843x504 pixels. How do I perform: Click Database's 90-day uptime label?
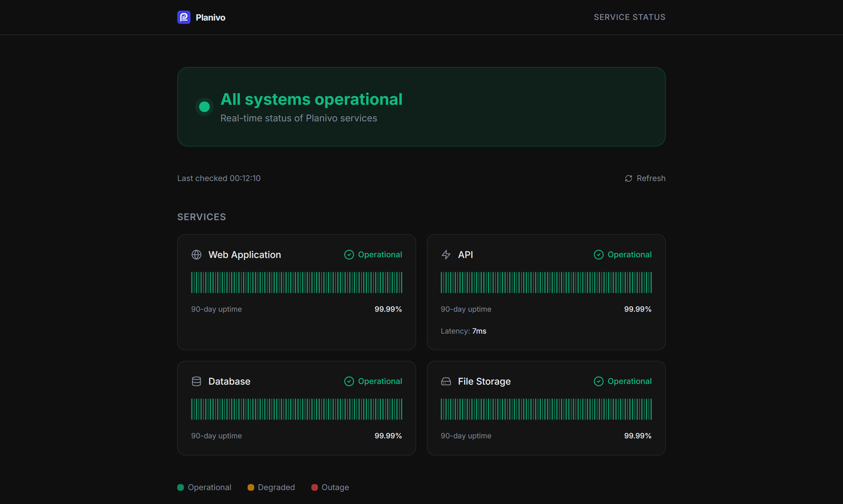(x=216, y=436)
